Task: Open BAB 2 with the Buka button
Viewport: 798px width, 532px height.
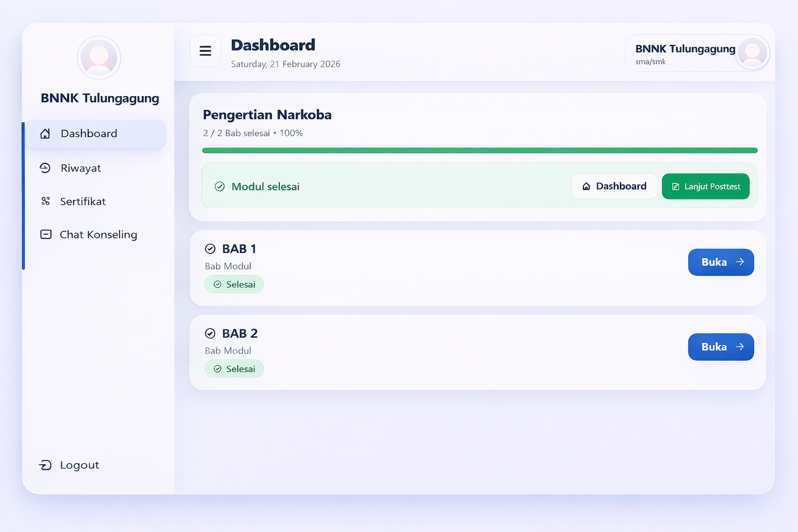Action: [x=721, y=347]
